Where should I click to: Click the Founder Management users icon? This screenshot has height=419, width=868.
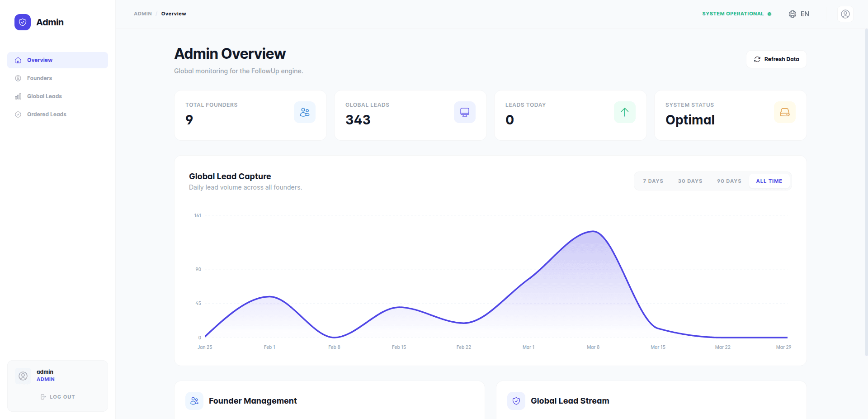[194, 401]
